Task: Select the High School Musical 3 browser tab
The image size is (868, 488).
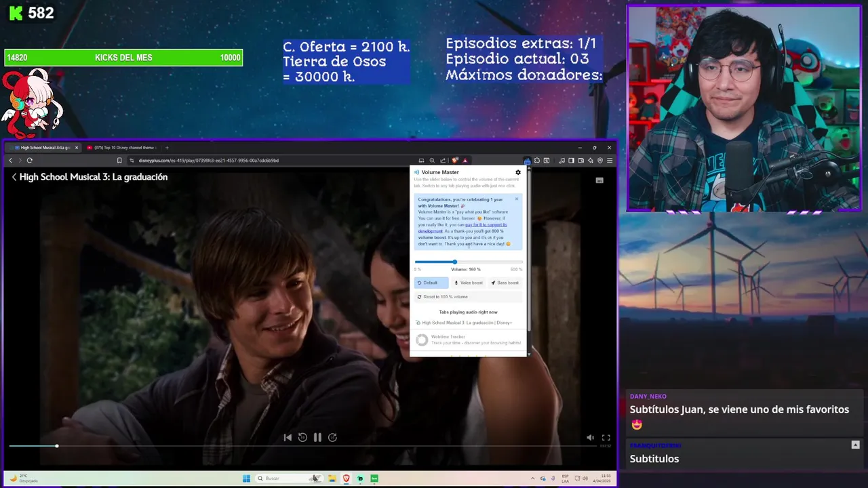Action: click(x=45, y=147)
